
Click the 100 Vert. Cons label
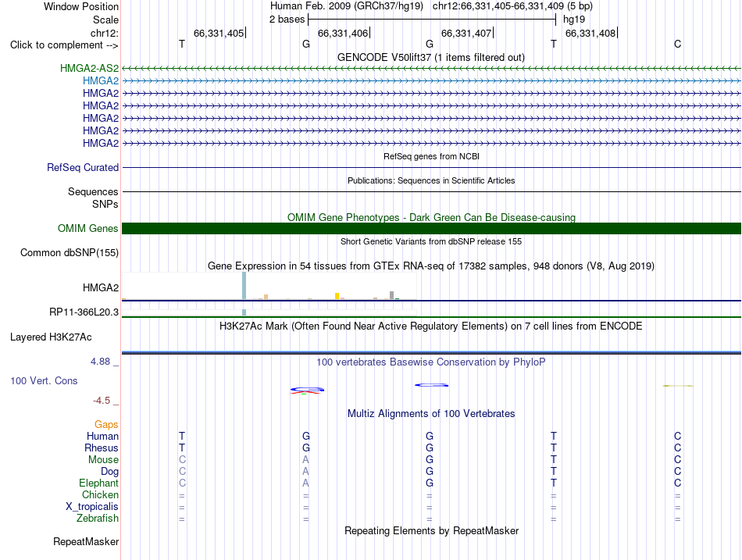click(44, 380)
